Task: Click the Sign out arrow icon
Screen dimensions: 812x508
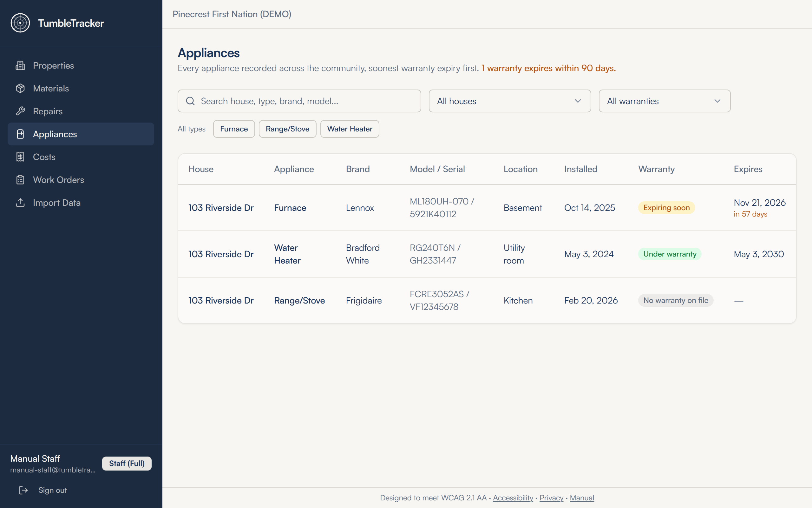Action: click(x=23, y=490)
